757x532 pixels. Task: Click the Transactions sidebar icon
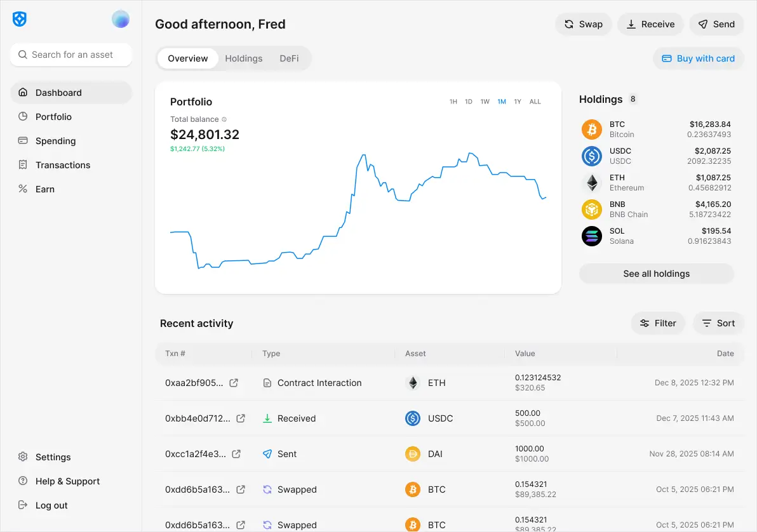tap(23, 164)
